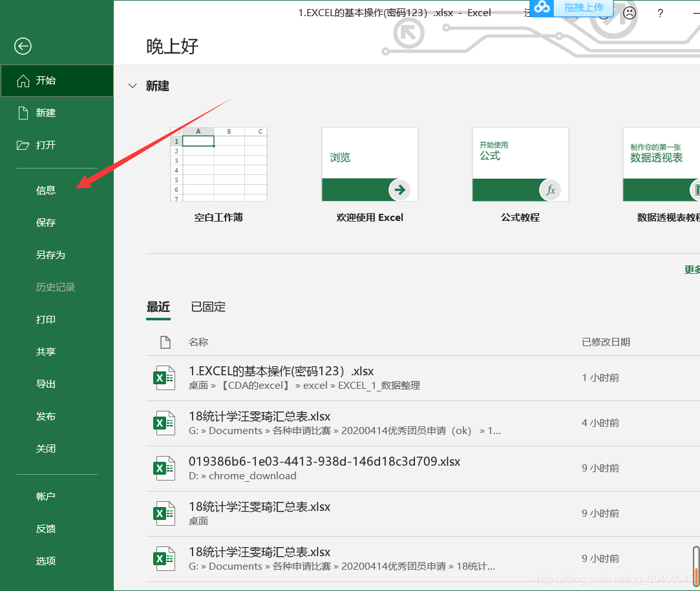Switch to the 已固定 tab
Screen dimensions: 700x591
click(x=208, y=307)
